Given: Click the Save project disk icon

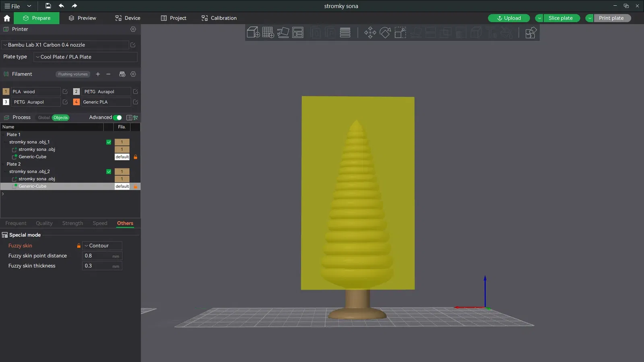Looking at the screenshot, I should point(48,6).
